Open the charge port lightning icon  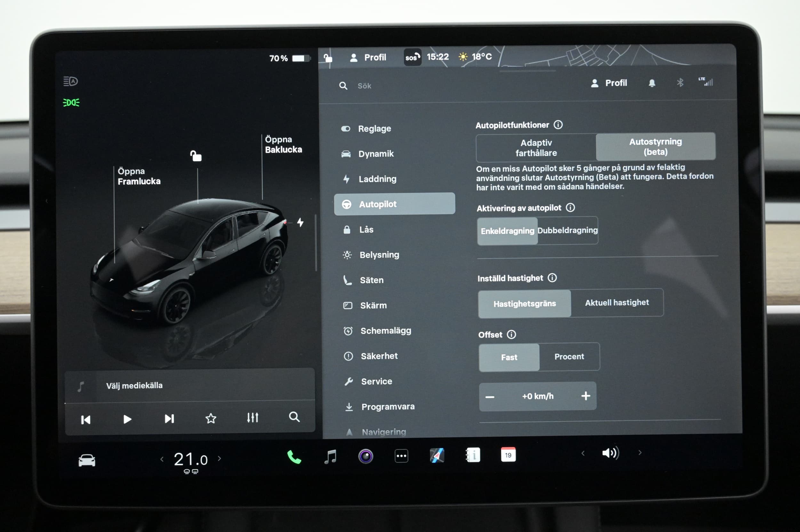(x=300, y=223)
